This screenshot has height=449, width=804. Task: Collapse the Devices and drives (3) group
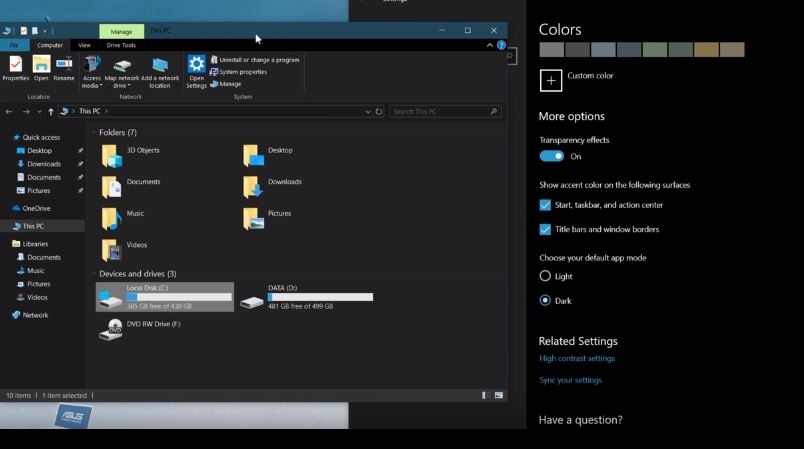coord(94,274)
